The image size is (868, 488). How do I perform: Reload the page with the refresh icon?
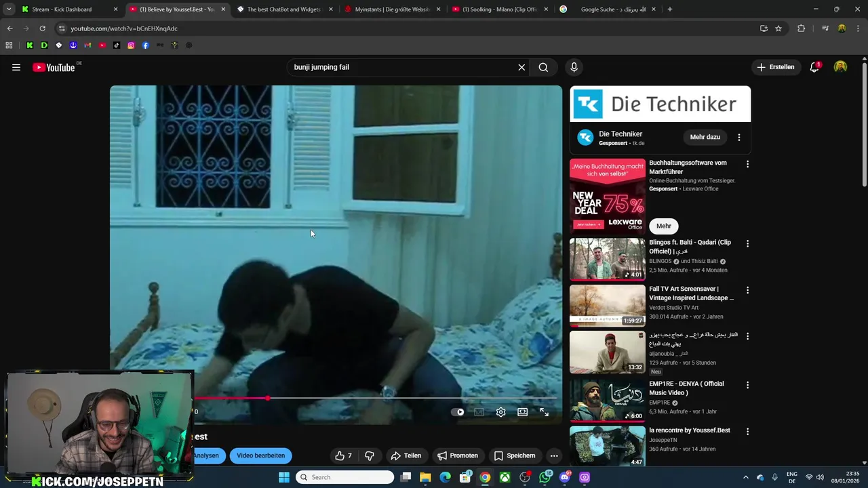click(x=42, y=28)
